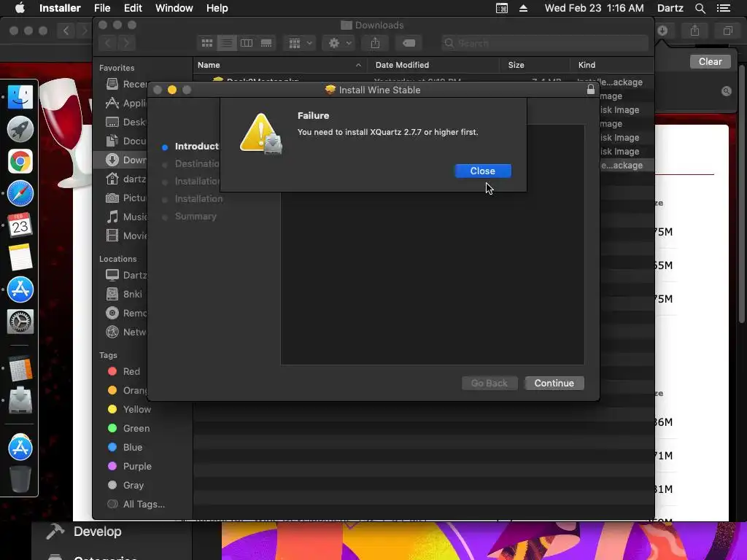Switch Finder to gallery view
This screenshot has height=560, width=747.
tap(266, 43)
